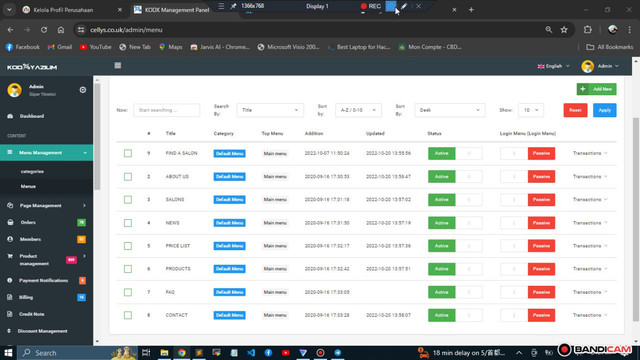
Task: Open browser extensions puzzle icon
Action: (587, 30)
